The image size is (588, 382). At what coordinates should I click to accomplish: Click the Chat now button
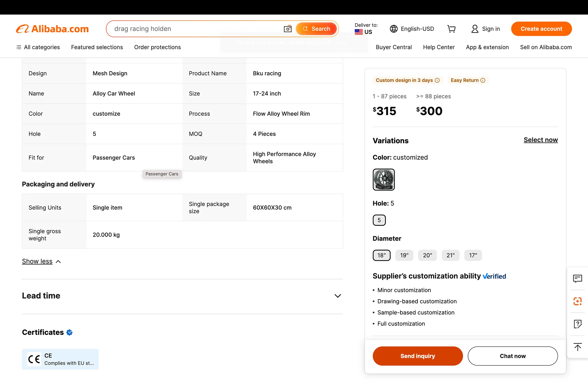(513, 356)
